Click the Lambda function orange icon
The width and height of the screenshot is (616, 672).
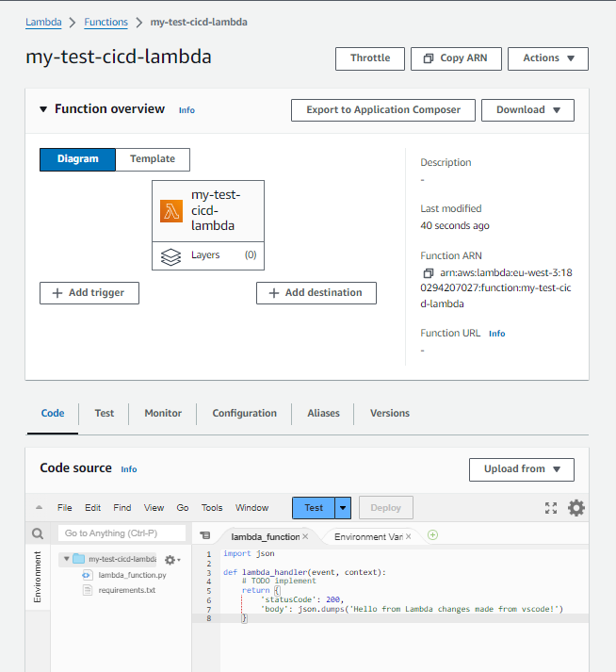(x=171, y=211)
